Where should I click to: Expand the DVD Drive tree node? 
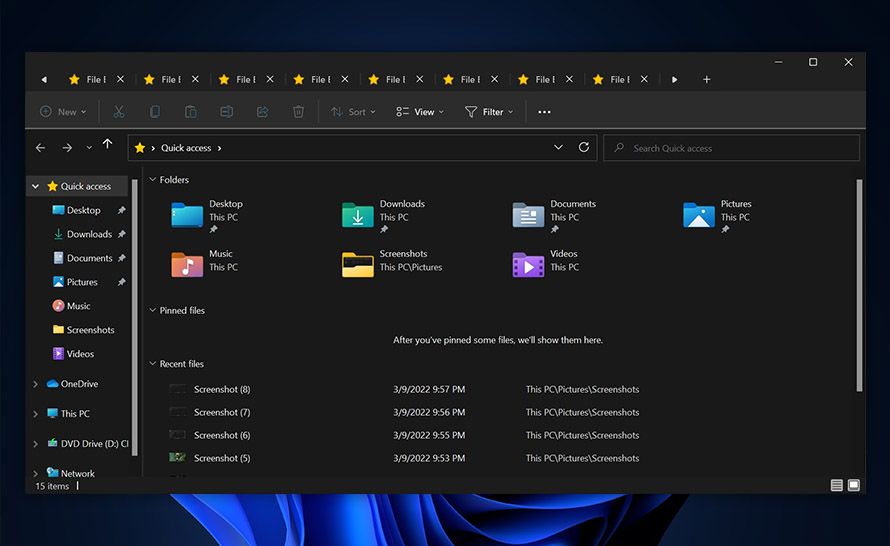point(36,444)
